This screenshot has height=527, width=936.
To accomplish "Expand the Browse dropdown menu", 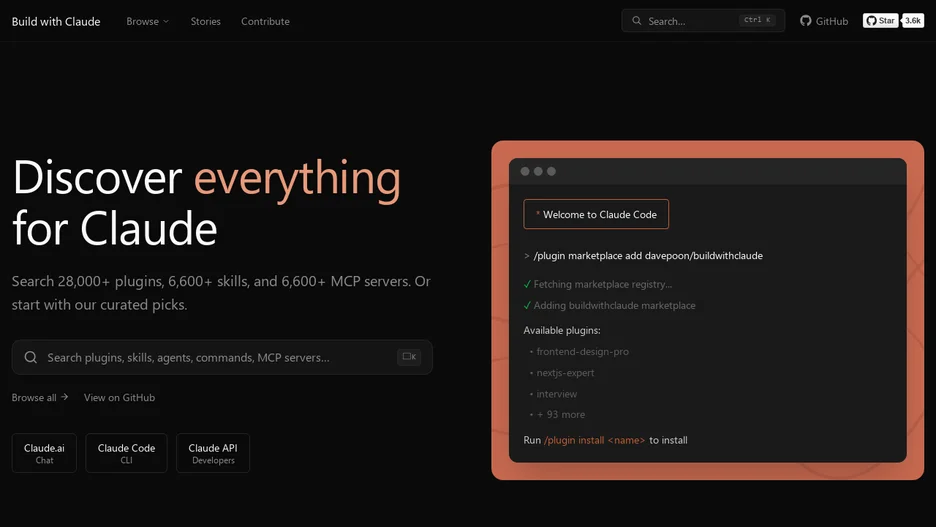I will click(x=147, y=21).
